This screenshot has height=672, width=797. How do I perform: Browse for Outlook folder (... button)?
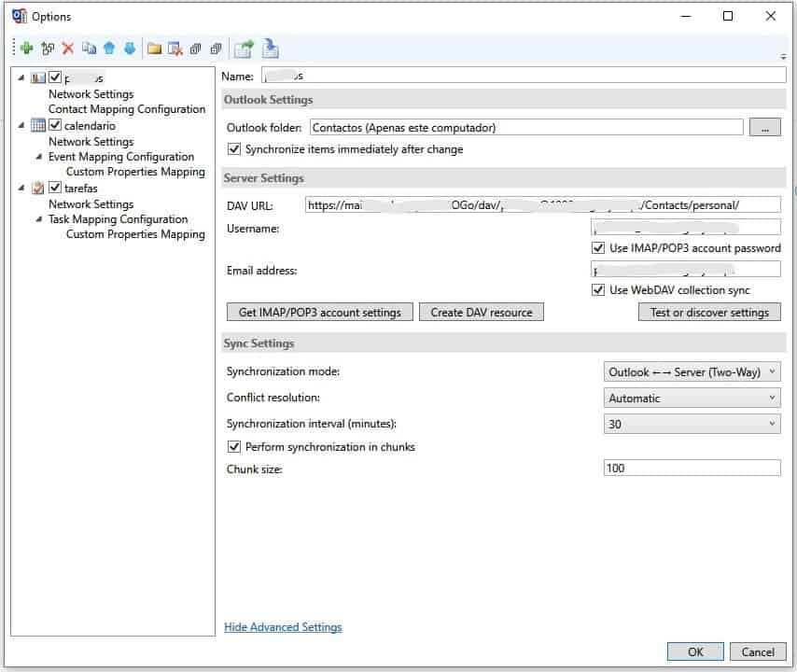click(x=765, y=127)
